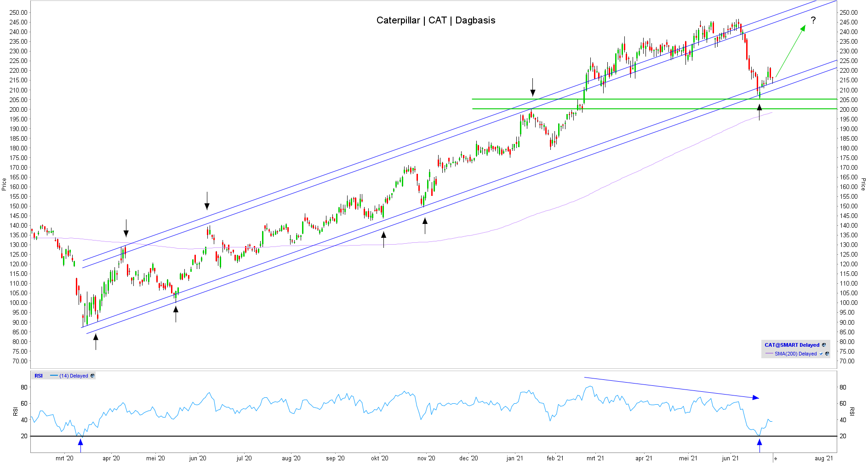
Task: Select the blue up-arrow under RSI at March 2020
Action: (80, 444)
